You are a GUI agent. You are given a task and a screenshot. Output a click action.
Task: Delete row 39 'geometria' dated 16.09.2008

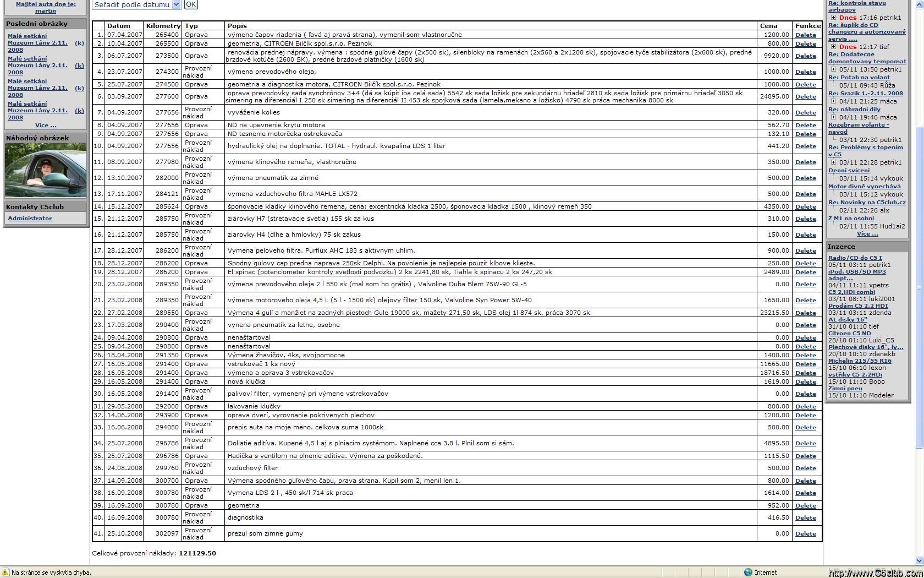point(805,505)
